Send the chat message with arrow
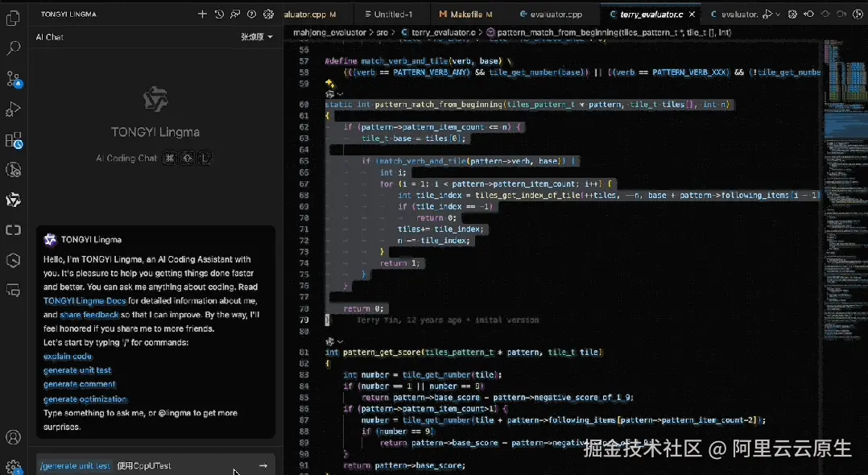The width and height of the screenshot is (868, 475). point(263,465)
